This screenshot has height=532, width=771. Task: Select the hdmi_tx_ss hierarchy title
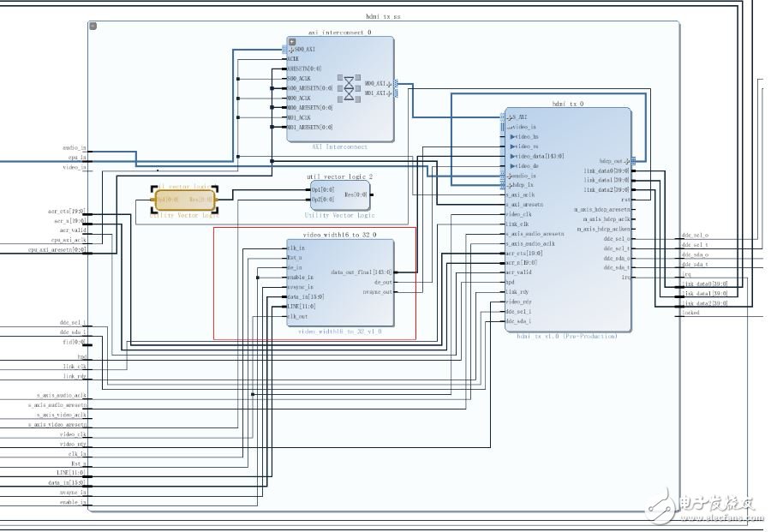click(383, 17)
